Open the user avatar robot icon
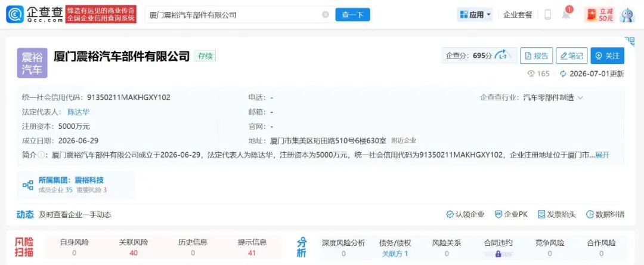Viewport: 644px width, 265px height. pyautogui.click(x=627, y=15)
